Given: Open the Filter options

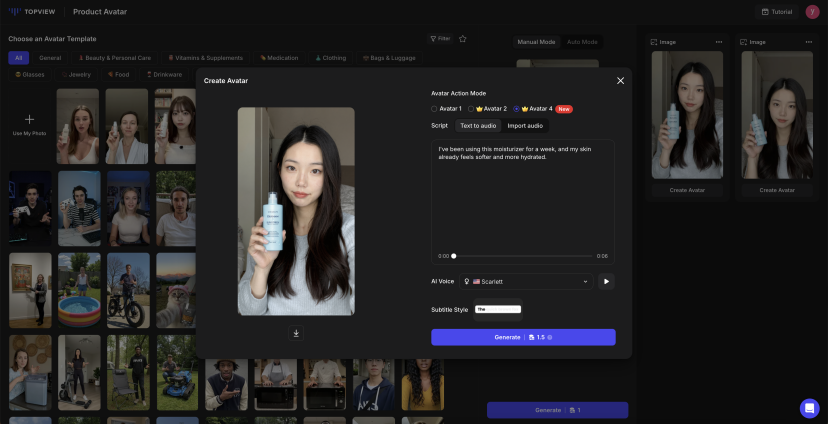Looking at the screenshot, I should point(440,39).
